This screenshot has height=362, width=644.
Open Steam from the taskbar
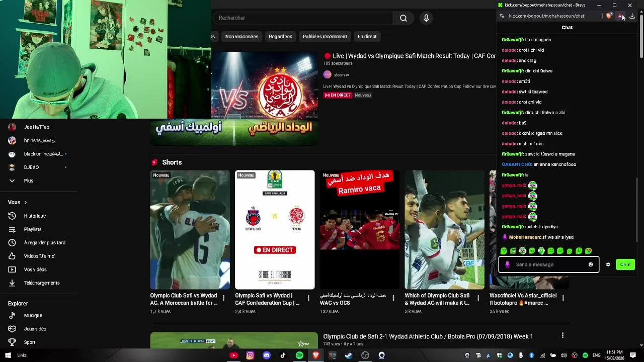349,355
